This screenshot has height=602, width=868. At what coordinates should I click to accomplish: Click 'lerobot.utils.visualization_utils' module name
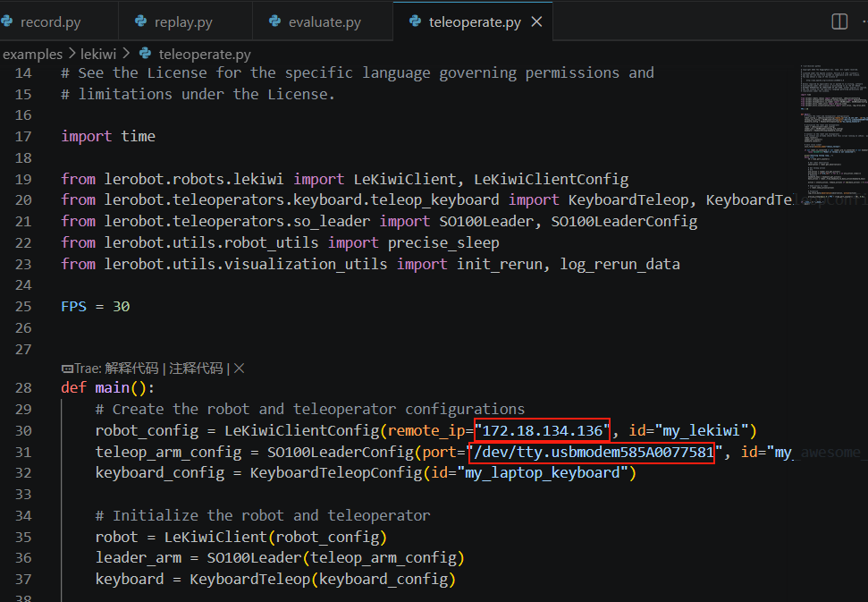point(245,264)
